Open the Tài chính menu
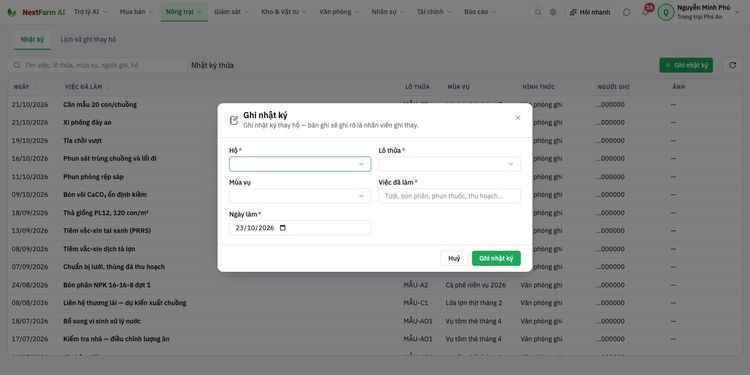This screenshot has height=375, width=750. point(434,12)
